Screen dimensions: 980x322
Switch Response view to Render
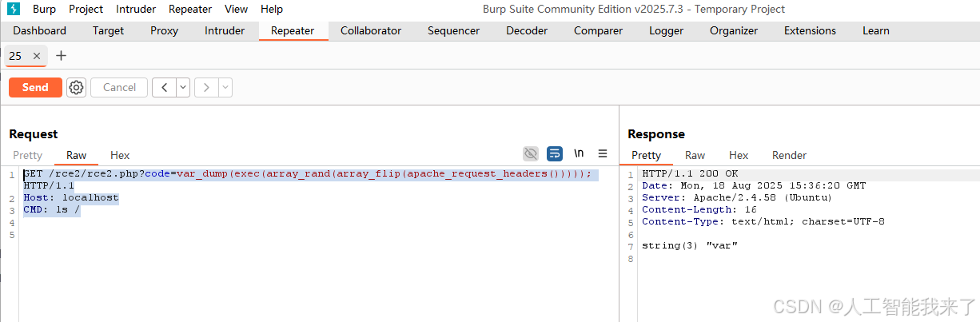tap(789, 155)
